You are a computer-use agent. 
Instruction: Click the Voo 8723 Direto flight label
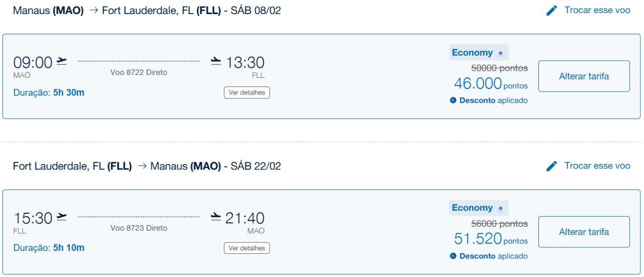(139, 228)
